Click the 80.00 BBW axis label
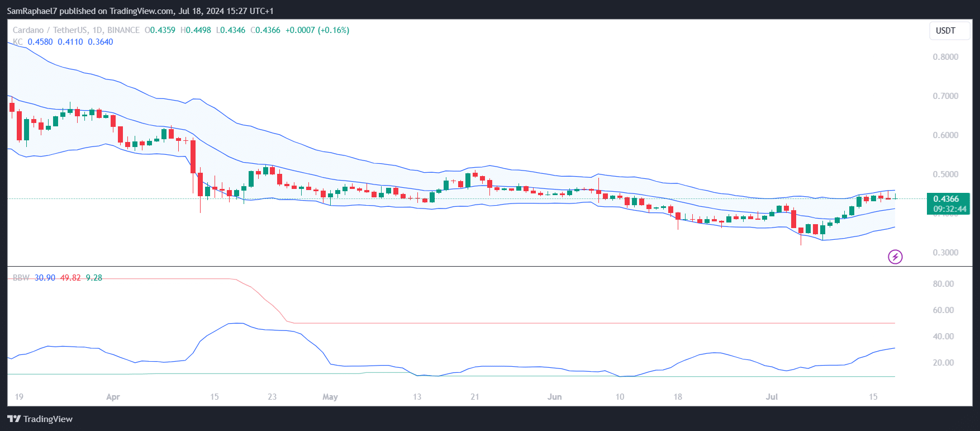 point(944,284)
